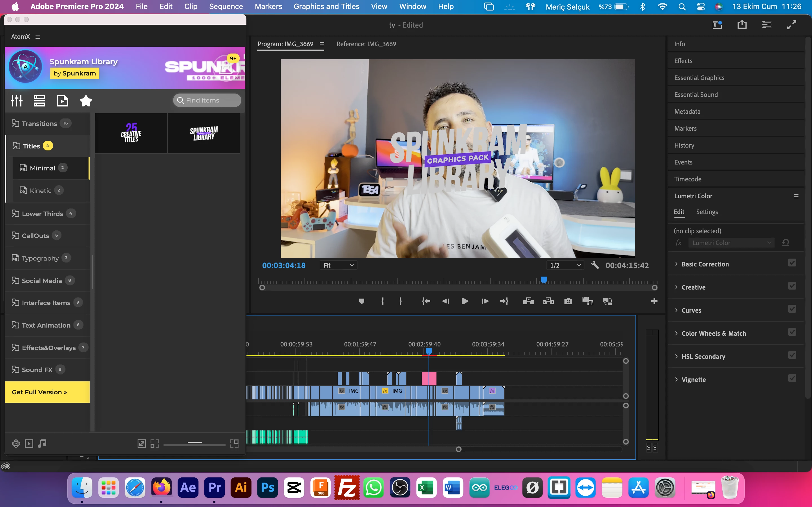Screen dimensions: 812x507
Task: Switch to the Reference: IMG_3669 tab
Action: (x=366, y=44)
